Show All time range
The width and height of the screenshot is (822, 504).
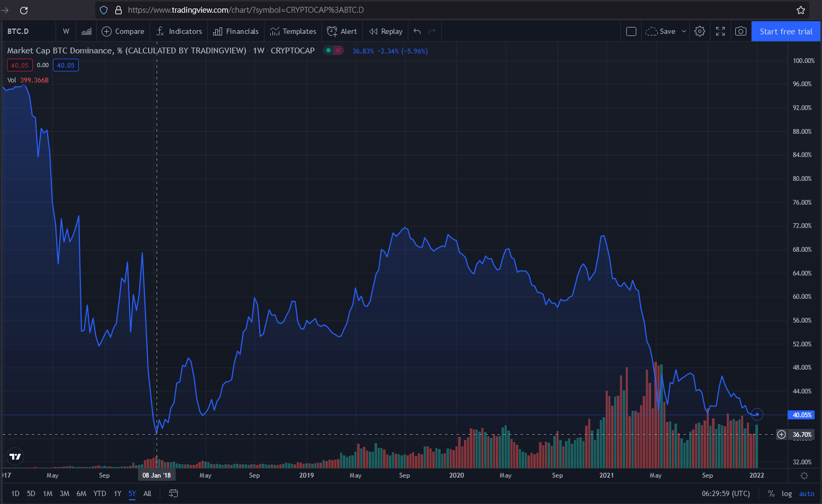(148, 493)
